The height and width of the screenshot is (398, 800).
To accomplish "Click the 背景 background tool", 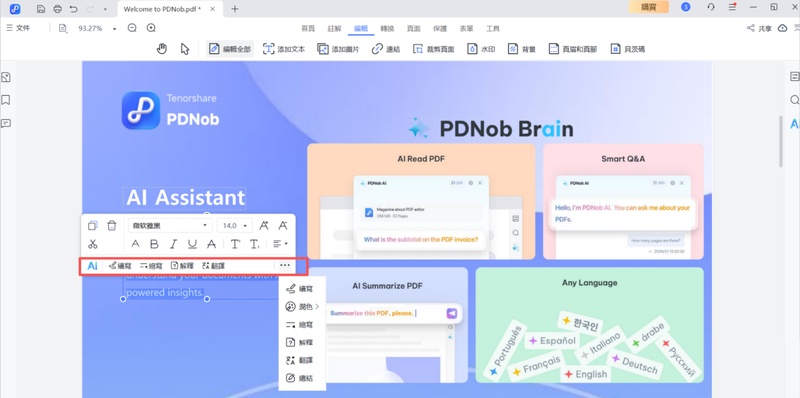I will 521,49.
